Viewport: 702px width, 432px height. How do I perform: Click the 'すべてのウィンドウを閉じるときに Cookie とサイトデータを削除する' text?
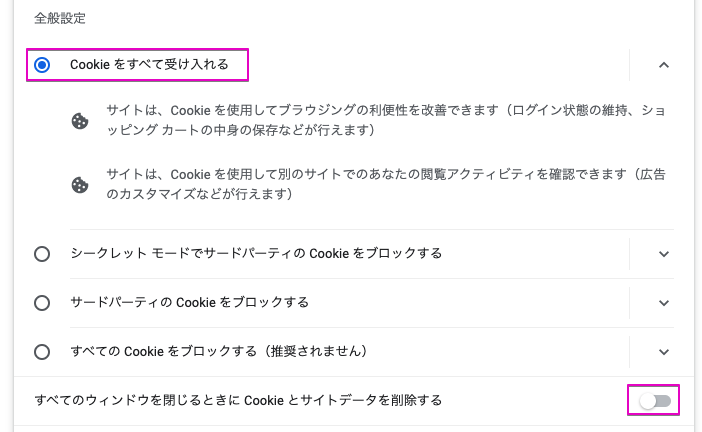pos(238,400)
